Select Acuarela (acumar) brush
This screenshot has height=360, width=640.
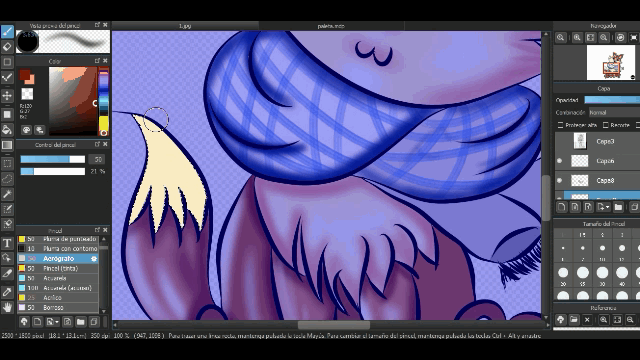pyautogui.click(x=58, y=288)
